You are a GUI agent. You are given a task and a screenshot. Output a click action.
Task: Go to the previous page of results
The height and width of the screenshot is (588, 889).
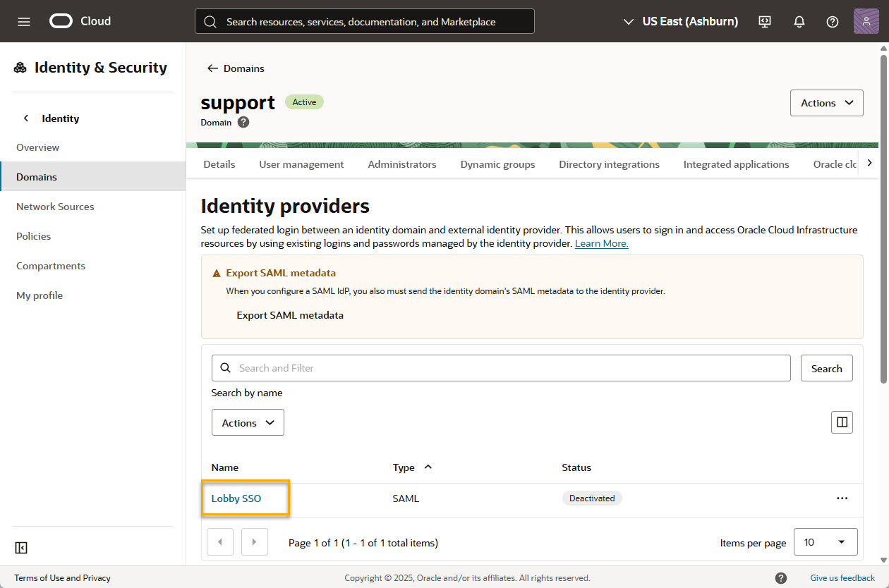[x=220, y=542]
